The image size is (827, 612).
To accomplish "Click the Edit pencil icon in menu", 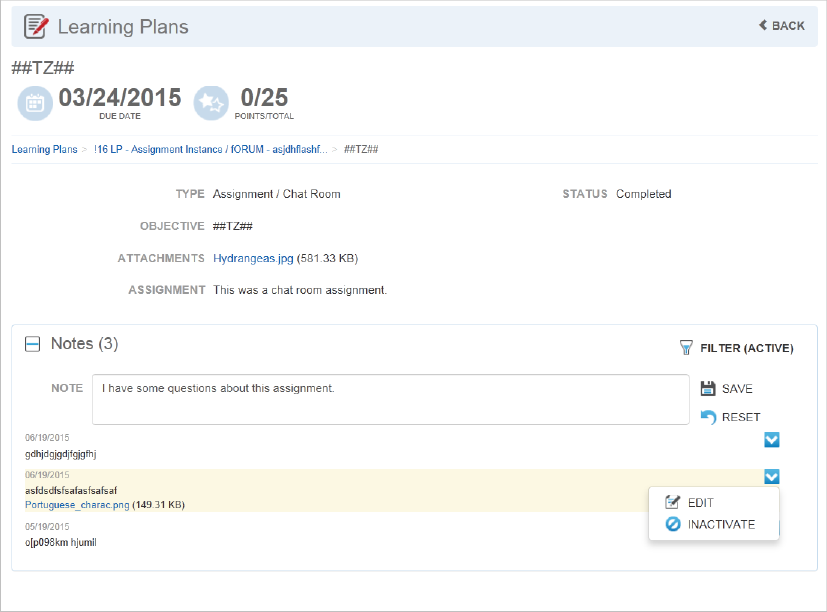I will 672,502.
